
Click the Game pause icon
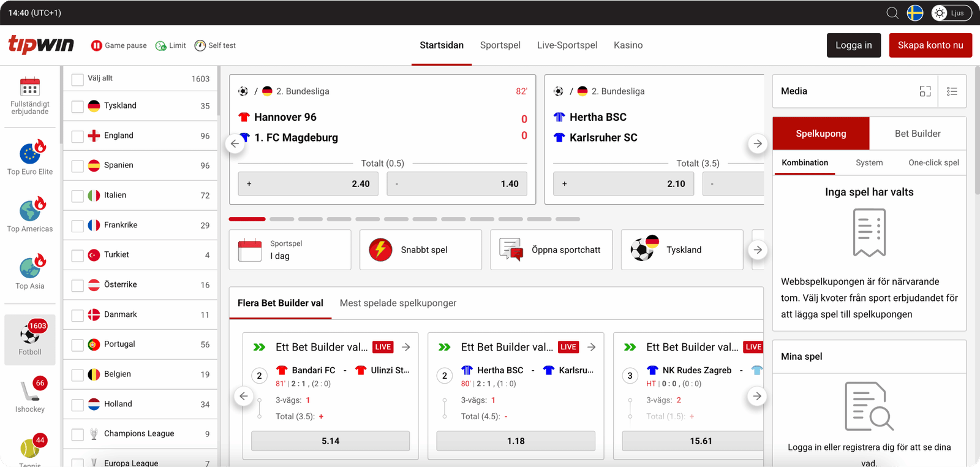click(96, 45)
